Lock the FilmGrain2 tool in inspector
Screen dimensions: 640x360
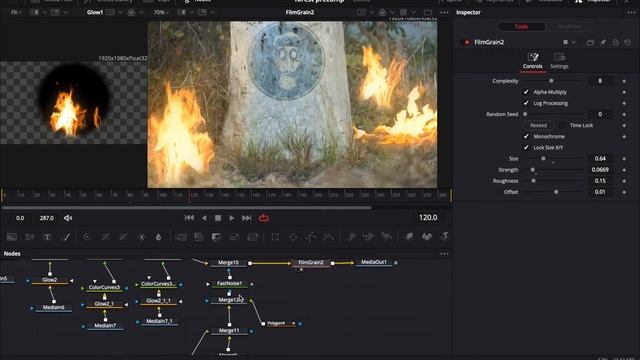coord(615,42)
